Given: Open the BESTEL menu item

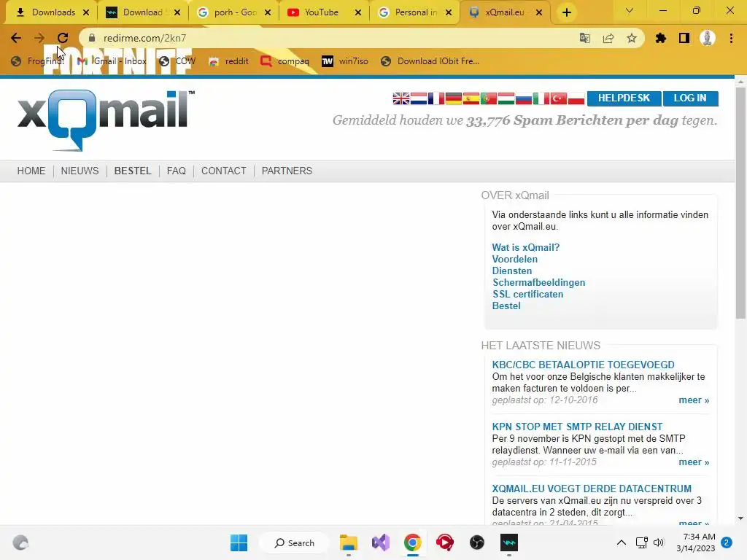Looking at the screenshot, I should tap(133, 171).
